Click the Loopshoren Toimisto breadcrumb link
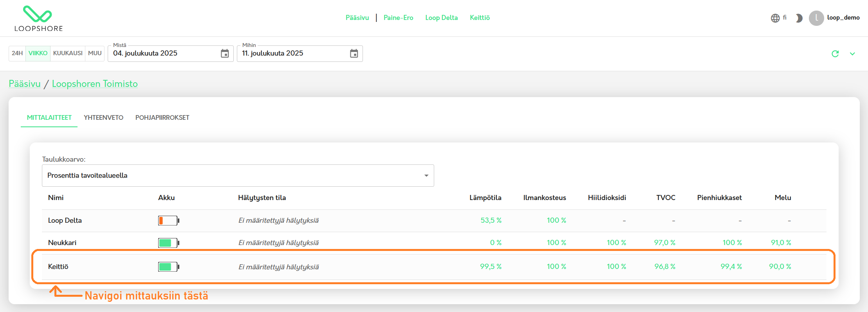868x312 pixels. click(x=95, y=84)
